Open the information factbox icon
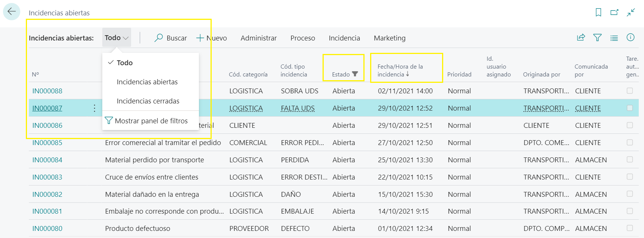 point(631,37)
